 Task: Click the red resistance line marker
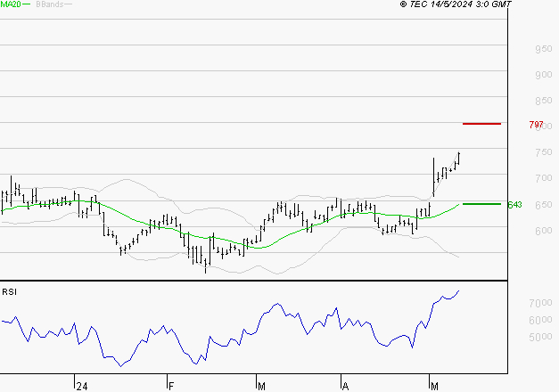tap(481, 124)
